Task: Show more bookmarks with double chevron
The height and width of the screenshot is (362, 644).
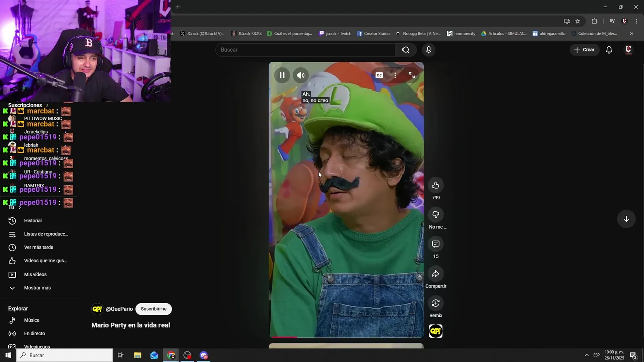Action: [x=632, y=34]
